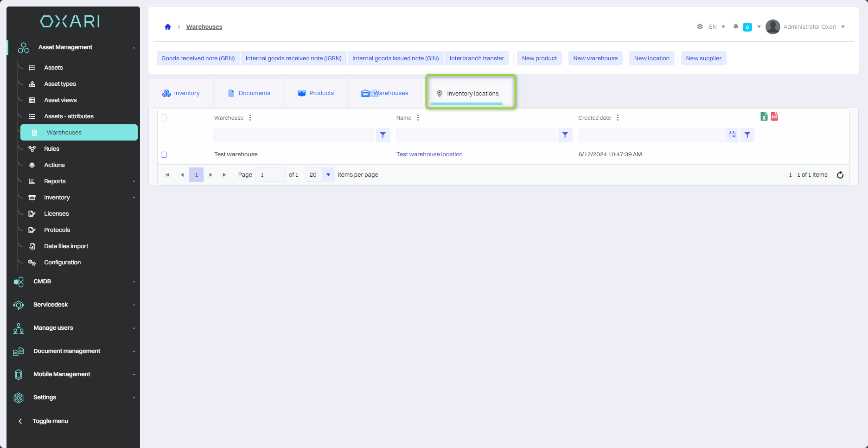Refresh the inventory locations list
The image size is (868, 448).
(x=840, y=175)
